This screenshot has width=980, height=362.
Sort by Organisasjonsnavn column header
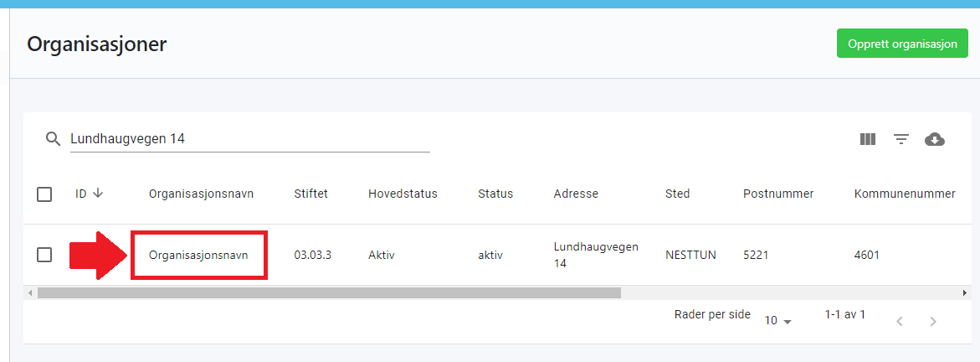[x=201, y=194]
